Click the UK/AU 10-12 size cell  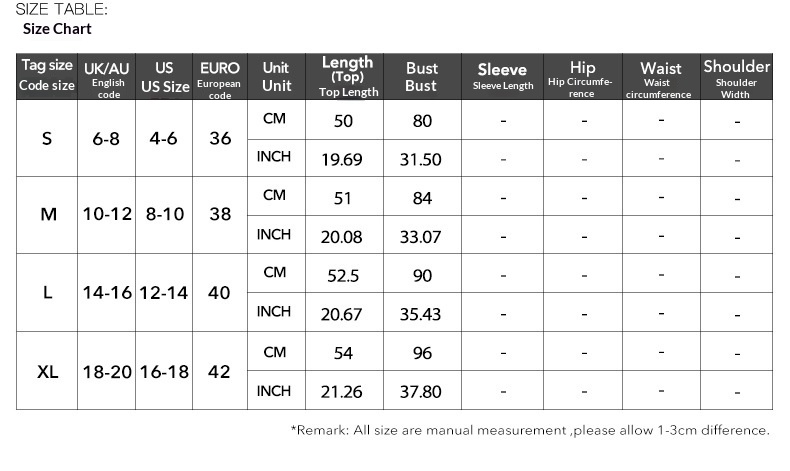tap(106, 215)
